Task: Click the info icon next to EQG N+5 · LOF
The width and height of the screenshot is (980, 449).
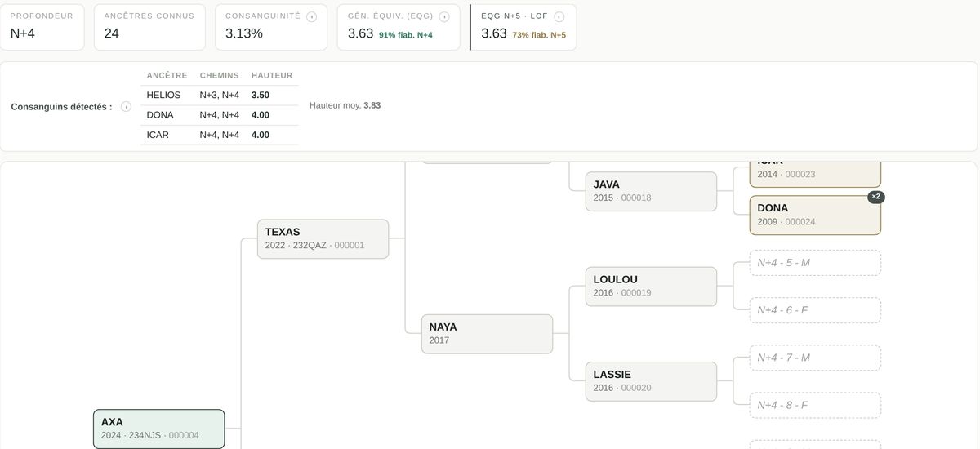Action: (x=559, y=16)
